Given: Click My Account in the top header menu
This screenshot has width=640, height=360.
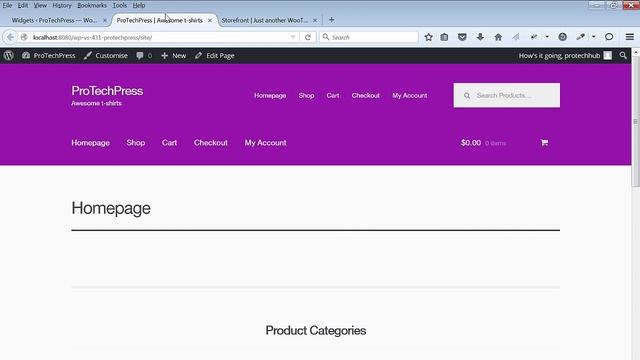Looking at the screenshot, I should coord(410,96).
